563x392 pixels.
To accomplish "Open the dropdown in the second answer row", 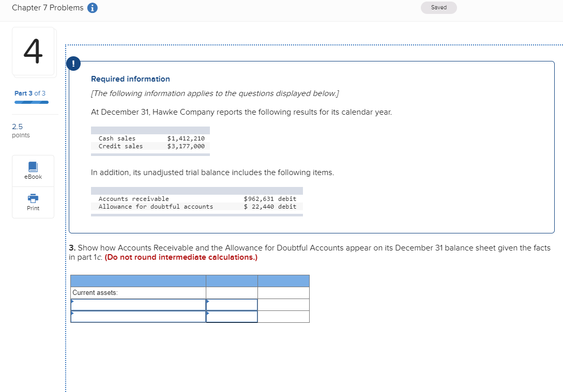I will (x=137, y=316).
